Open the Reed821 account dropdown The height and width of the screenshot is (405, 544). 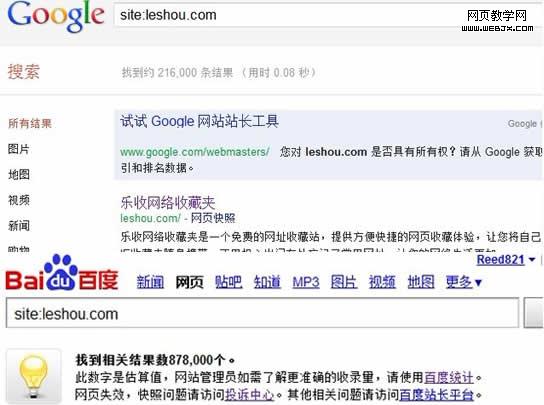pos(506,260)
